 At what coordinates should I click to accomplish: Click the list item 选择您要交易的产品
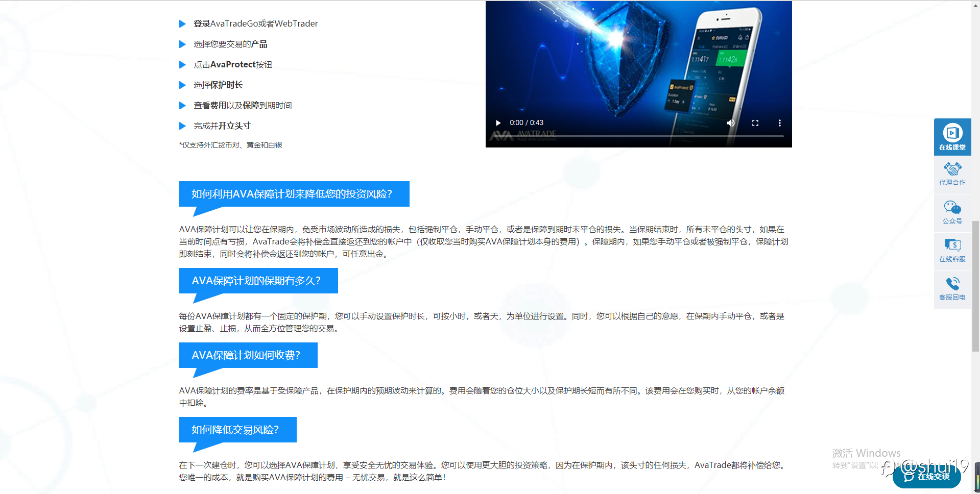(x=230, y=44)
